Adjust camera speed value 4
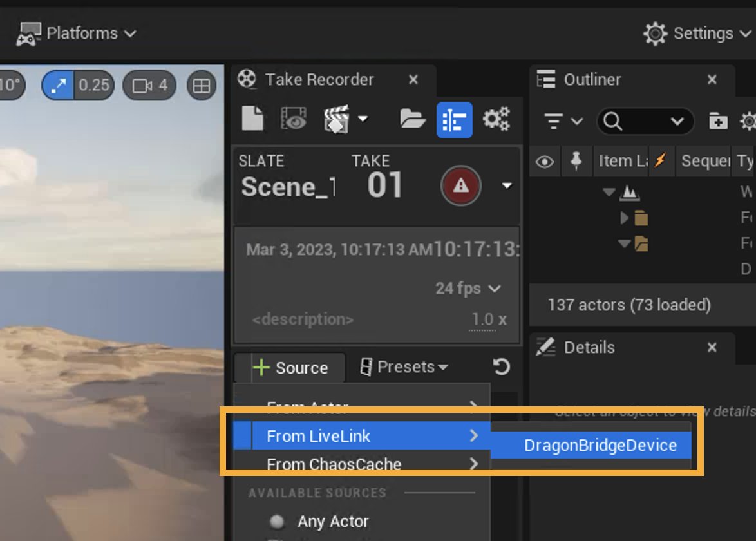Image resolution: width=756 pixels, height=541 pixels. pyautogui.click(x=149, y=86)
